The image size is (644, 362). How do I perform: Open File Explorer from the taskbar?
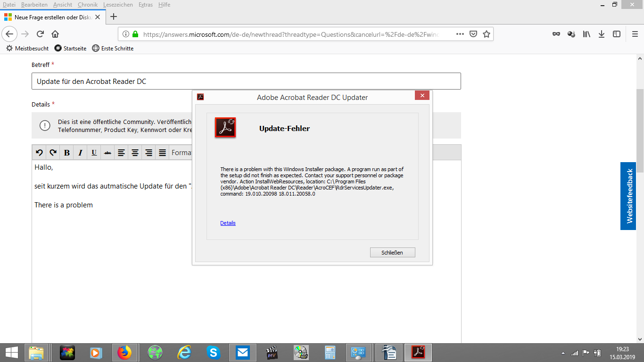point(37,352)
